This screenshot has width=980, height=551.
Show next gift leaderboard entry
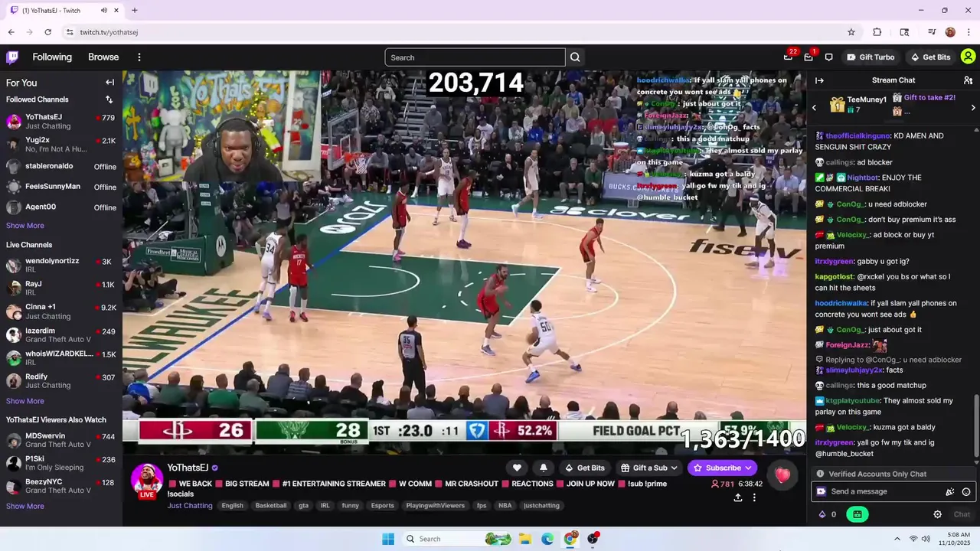click(x=973, y=108)
